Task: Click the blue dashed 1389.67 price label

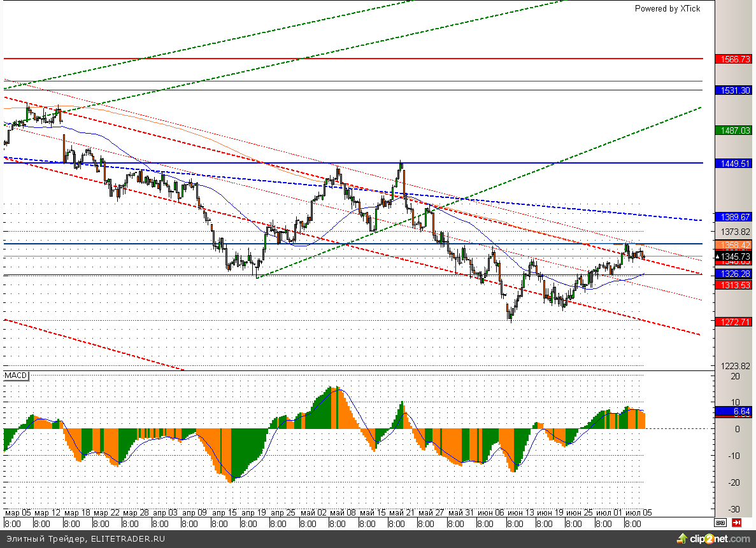Action: pyautogui.click(x=734, y=217)
